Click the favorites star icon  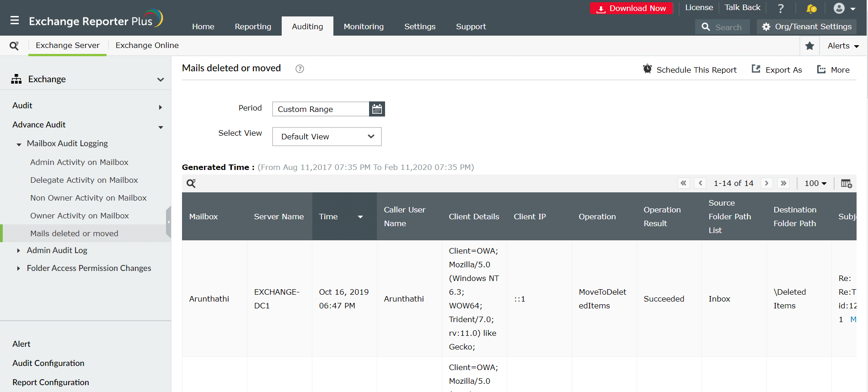(809, 46)
